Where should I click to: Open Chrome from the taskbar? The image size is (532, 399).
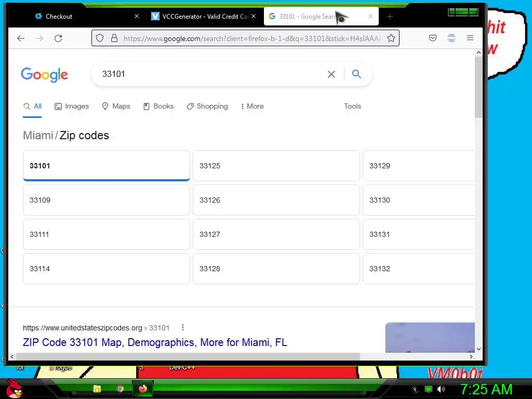(x=120, y=389)
